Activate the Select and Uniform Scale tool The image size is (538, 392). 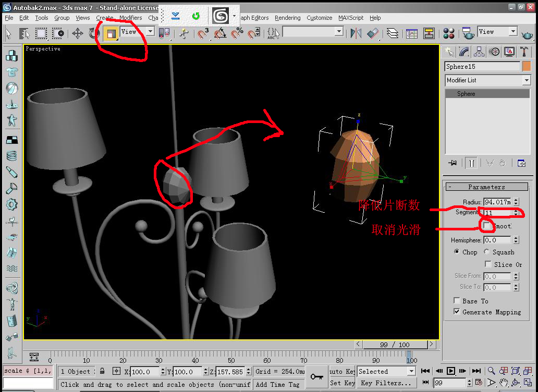(111, 33)
